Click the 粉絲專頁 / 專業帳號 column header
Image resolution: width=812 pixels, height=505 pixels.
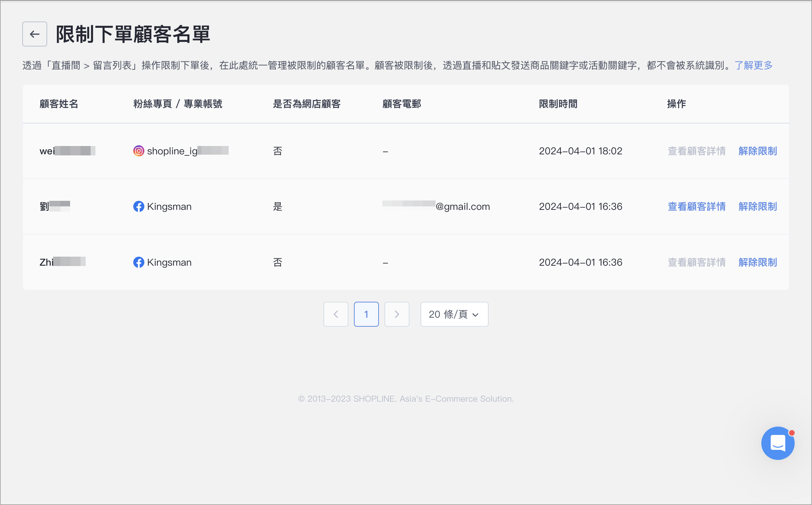[x=178, y=104]
